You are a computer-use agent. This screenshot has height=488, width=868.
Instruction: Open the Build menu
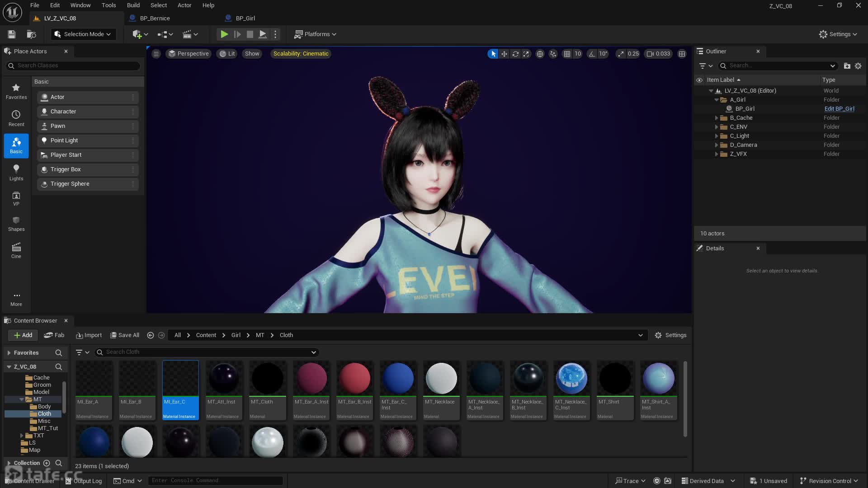133,5
